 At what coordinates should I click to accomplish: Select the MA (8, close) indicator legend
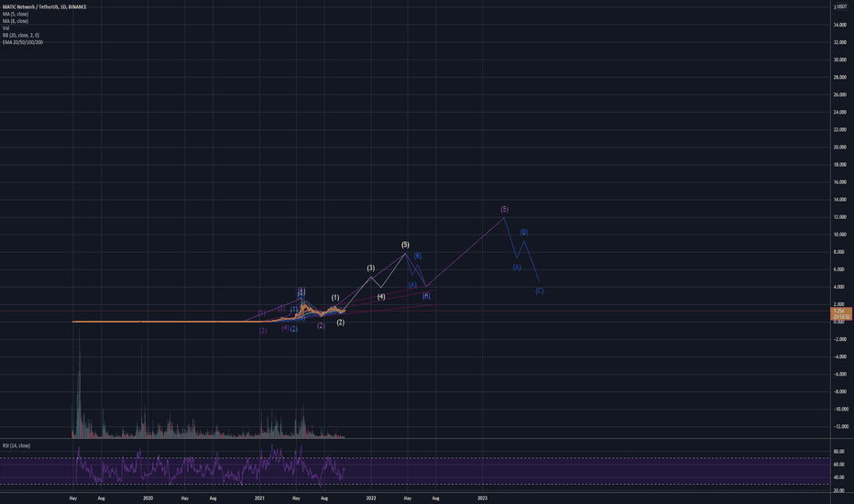tap(16, 21)
